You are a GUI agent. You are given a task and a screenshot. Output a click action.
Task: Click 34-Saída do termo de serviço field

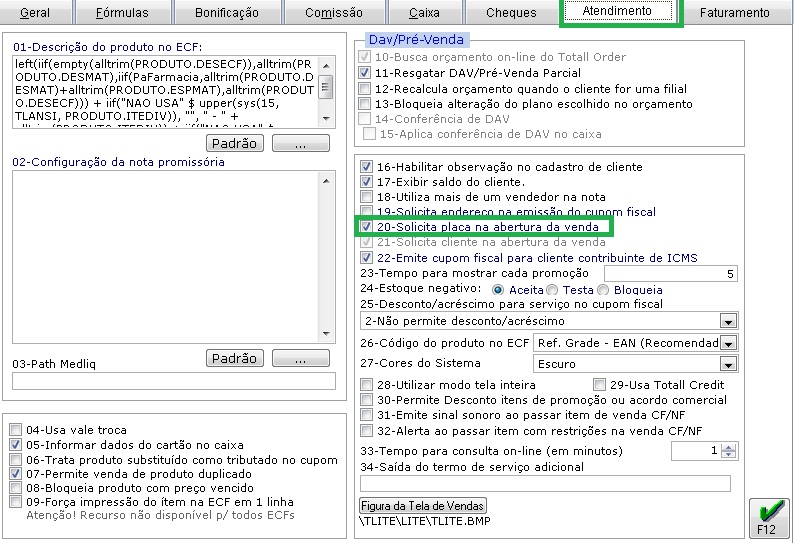(545, 483)
